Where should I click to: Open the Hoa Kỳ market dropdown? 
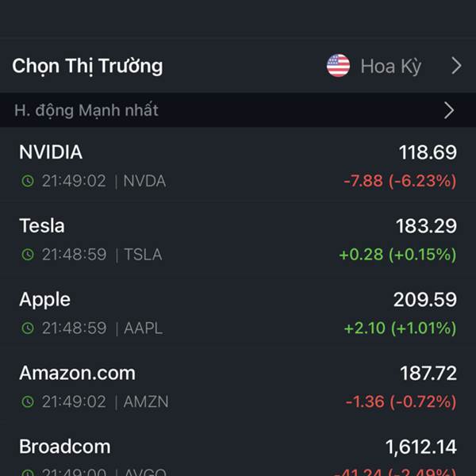(x=390, y=66)
